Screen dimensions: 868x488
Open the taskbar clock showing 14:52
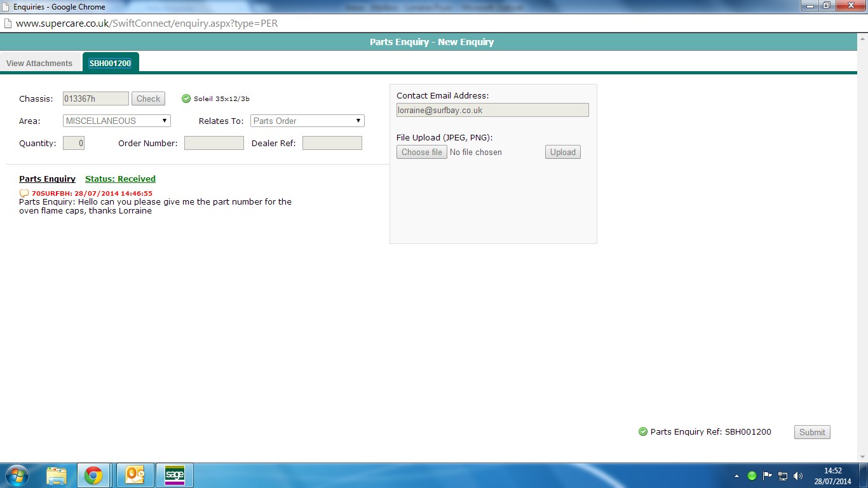832,476
